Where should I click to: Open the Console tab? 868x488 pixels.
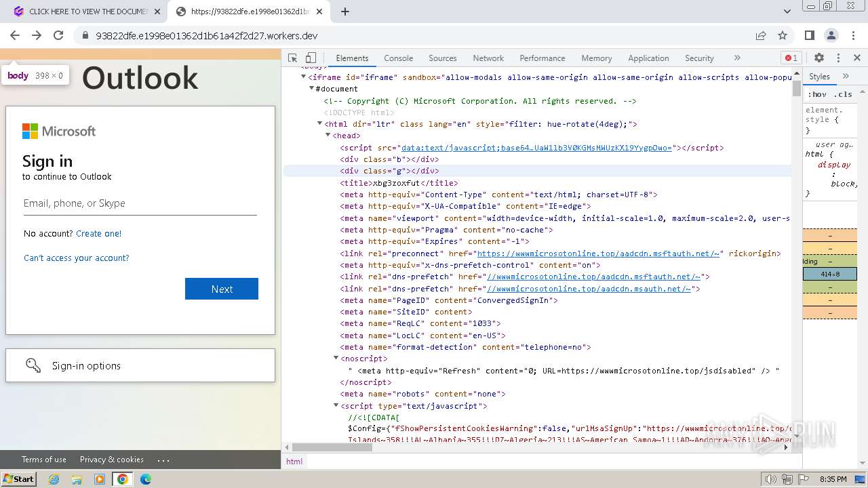click(398, 58)
